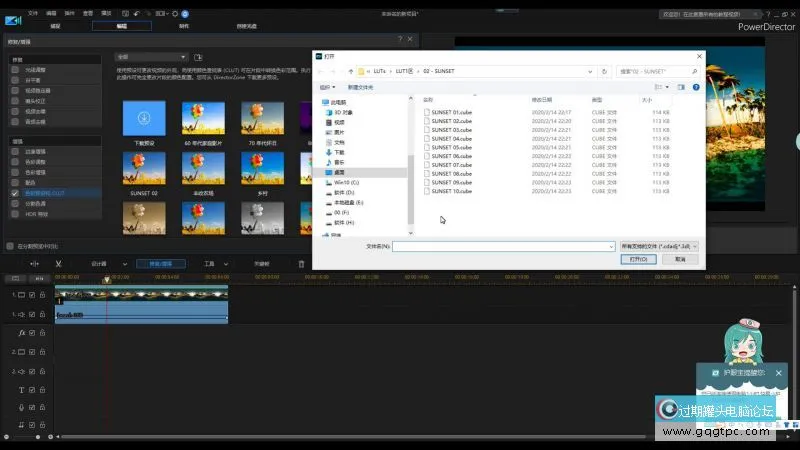The width and height of the screenshot is (800, 450).
Task: Click the trash delete icon in timeline toolbar
Action: 302,264
